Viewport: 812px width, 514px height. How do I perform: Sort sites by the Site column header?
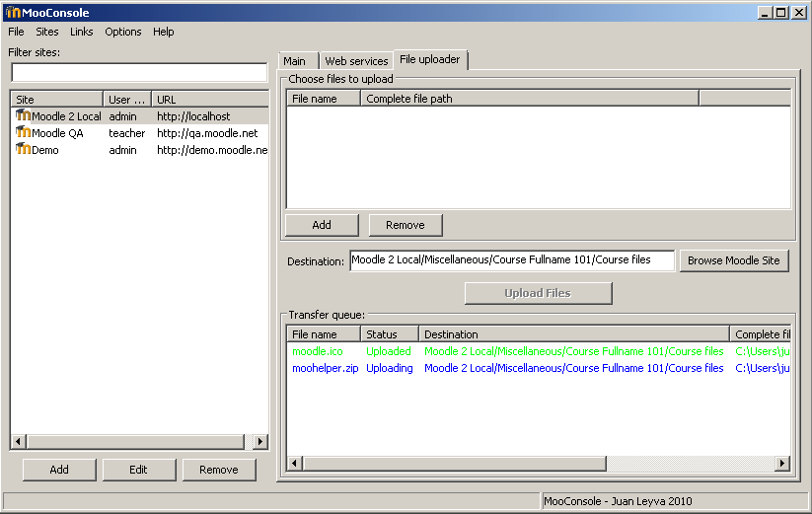56,99
